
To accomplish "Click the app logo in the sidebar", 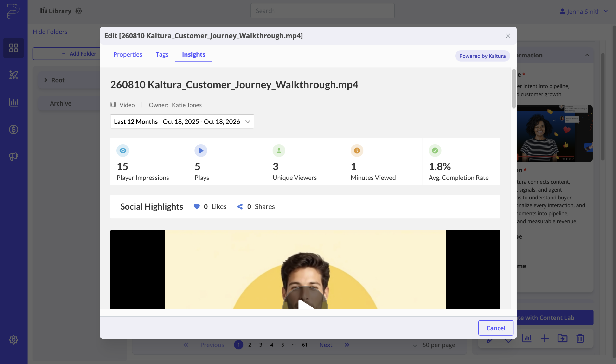I will [13, 11].
